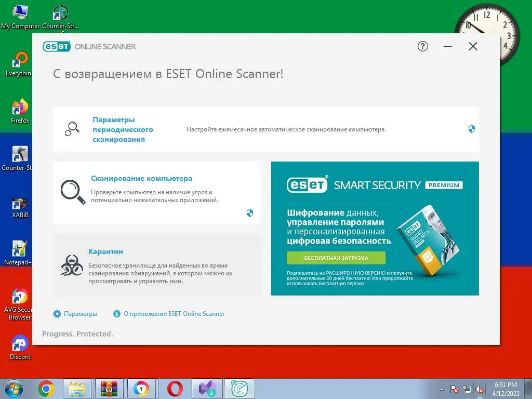Click the ESET Online Scanner taskbar icon
This screenshot has height=399, width=532.
point(239,389)
